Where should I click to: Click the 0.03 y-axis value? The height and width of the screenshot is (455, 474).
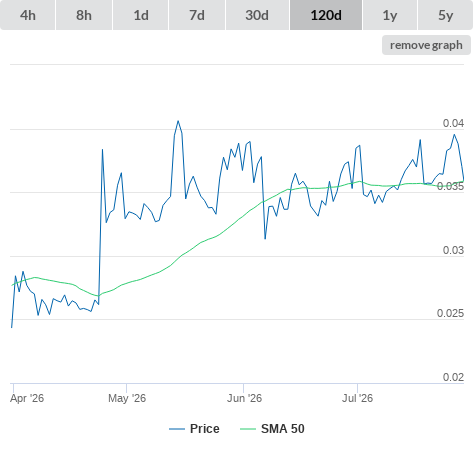(x=453, y=250)
